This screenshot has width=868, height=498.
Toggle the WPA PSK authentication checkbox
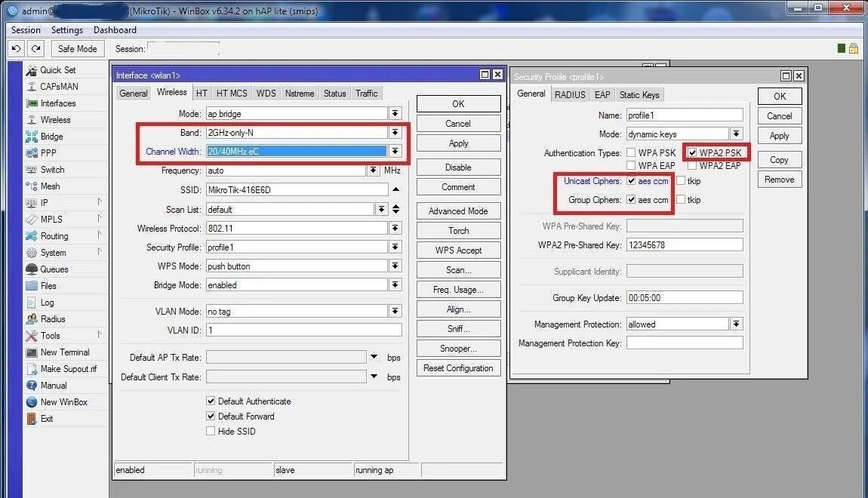tap(631, 152)
